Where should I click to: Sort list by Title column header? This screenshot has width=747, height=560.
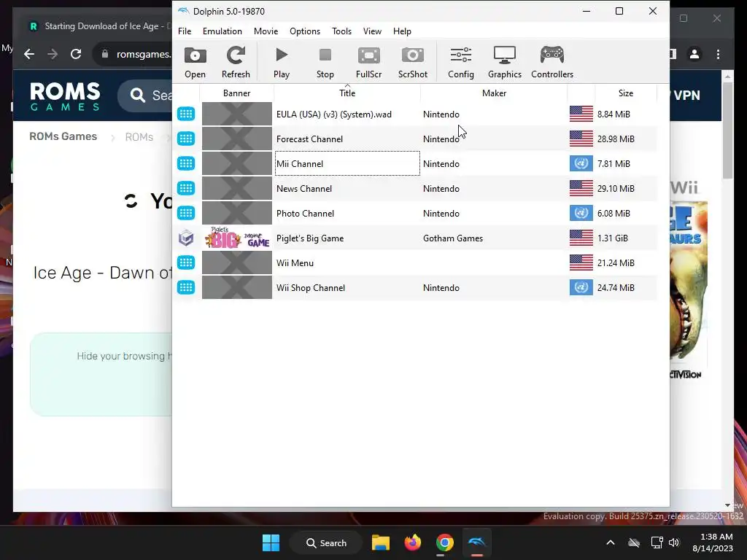[x=347, y=93]
